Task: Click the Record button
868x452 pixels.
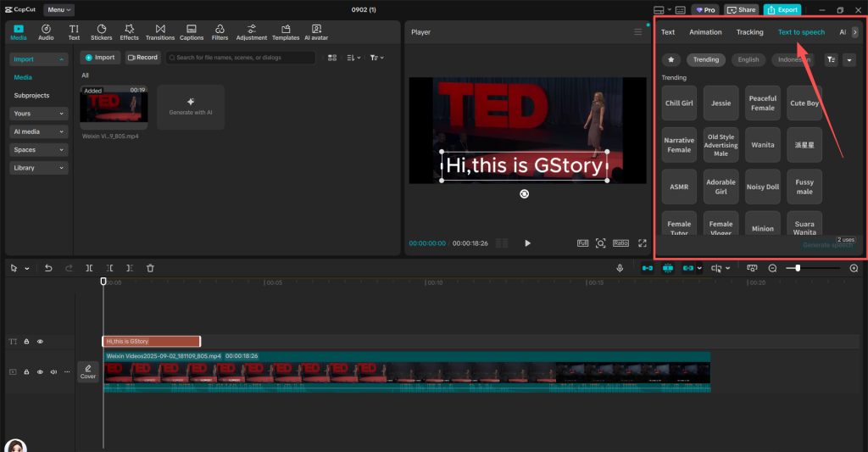Action: (x=142, y=58)
